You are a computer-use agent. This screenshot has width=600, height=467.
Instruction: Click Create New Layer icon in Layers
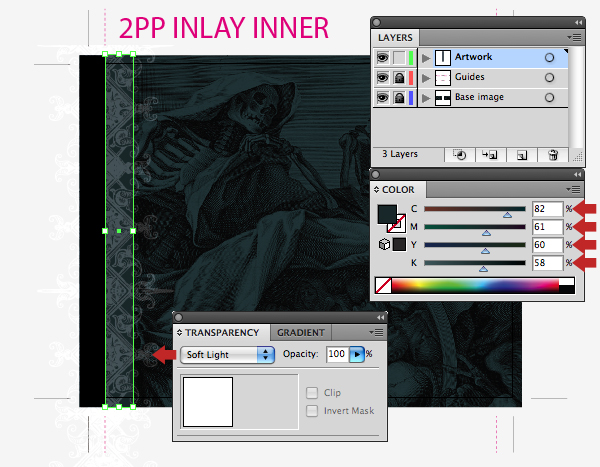click(522, 155)
